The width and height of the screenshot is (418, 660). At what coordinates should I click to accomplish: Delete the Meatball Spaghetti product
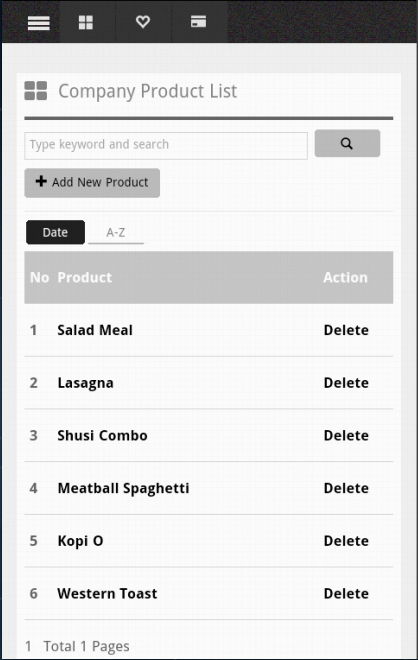[x=346, y=488]
